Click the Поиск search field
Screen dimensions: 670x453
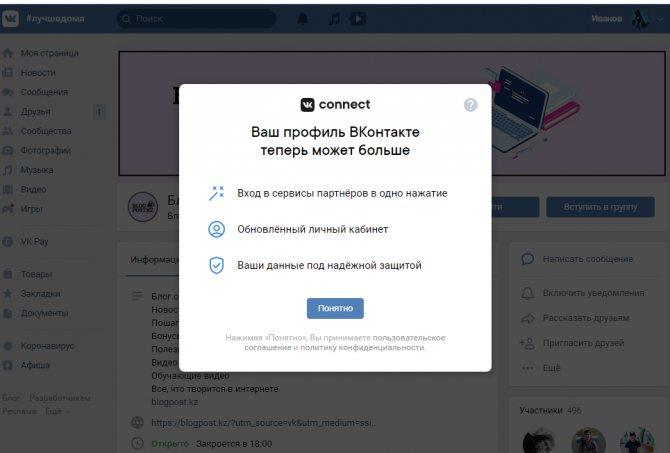pos(197,19)
